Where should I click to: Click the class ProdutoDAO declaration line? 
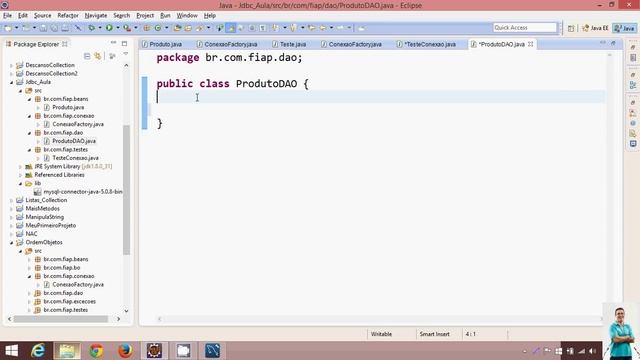tap(233, 84)
